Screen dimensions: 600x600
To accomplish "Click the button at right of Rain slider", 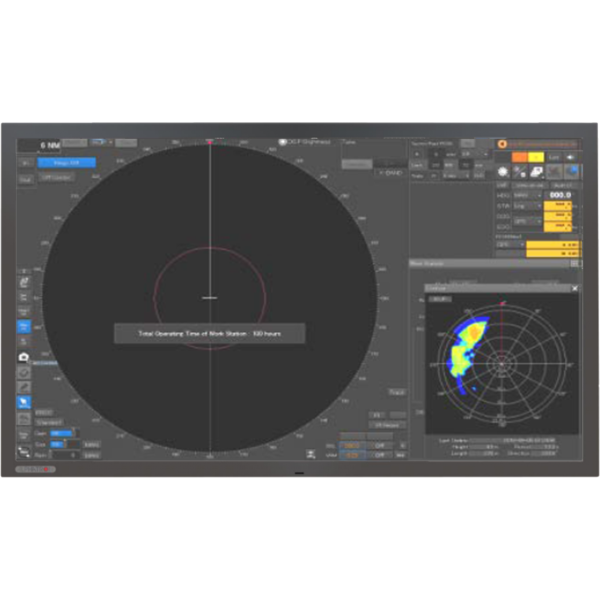I will point(92,455).
